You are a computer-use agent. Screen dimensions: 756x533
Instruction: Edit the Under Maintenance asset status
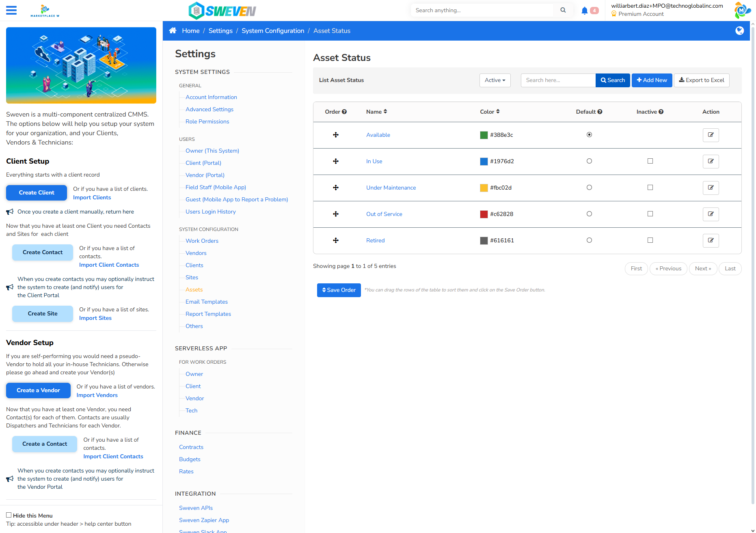tap(711, 188)
